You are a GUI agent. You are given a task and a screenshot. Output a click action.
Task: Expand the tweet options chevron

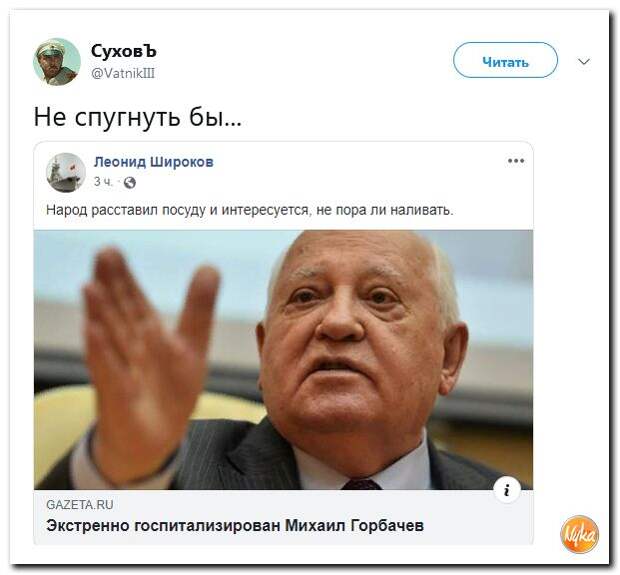[584, 61]
